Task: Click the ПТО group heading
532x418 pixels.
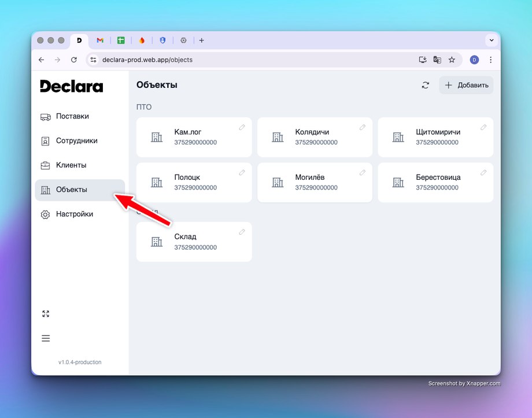Action: pos(144,107)
